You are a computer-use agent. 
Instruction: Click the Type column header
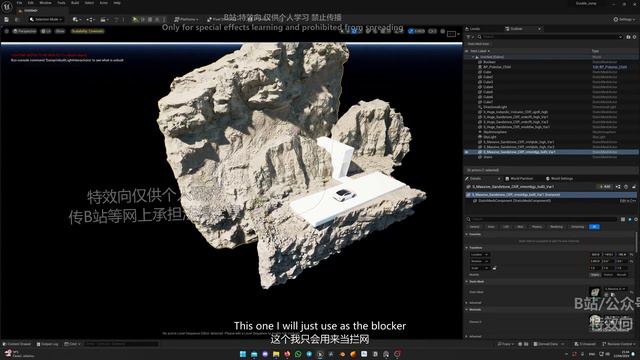tap(596, 51)
